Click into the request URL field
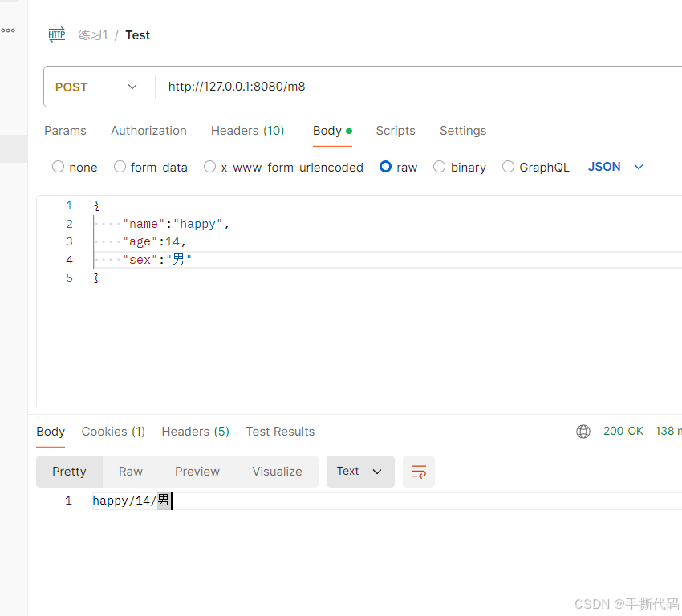 (417, 87)
